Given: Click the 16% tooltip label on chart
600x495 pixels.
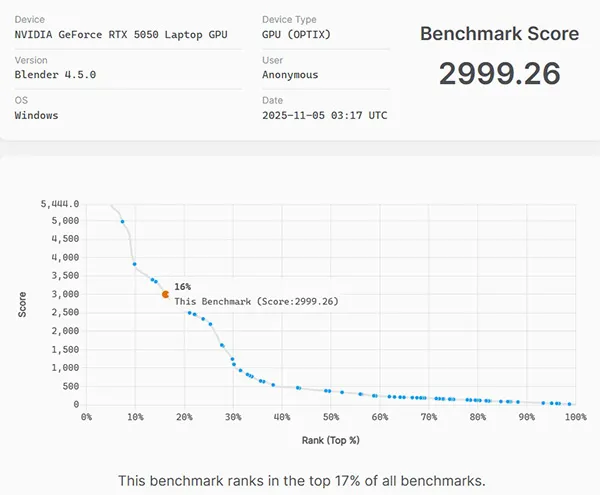Looking at the screenshot, I should coord(183,287).
